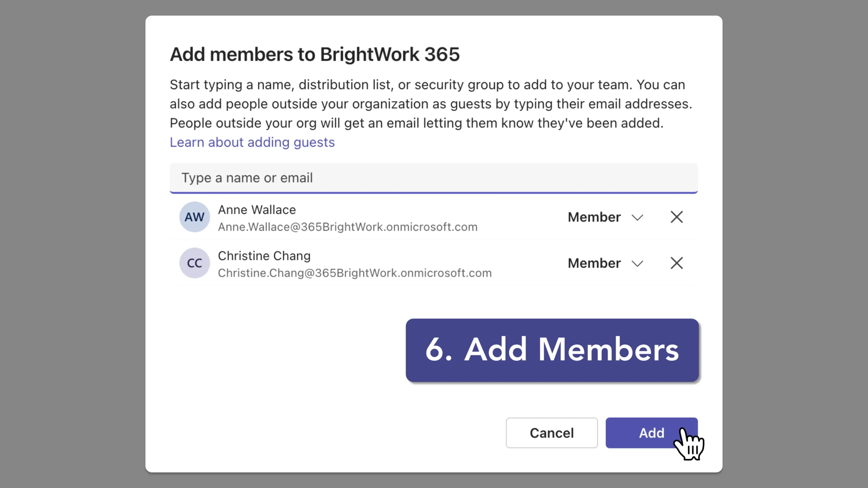Open the Learn about adding guests link
The height and width of the screenshot is (488, 868).
[x=252, y=142]
